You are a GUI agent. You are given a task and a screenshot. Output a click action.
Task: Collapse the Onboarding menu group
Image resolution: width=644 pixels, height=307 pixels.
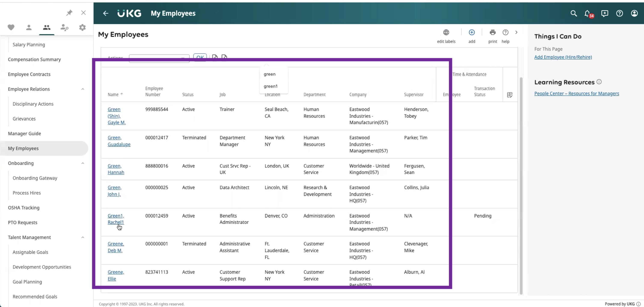tap(83, 163)
